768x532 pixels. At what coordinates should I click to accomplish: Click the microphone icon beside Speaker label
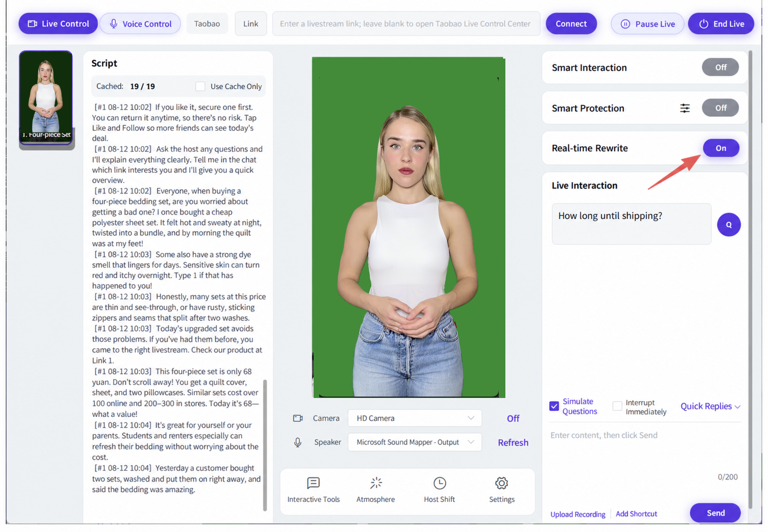298,442
